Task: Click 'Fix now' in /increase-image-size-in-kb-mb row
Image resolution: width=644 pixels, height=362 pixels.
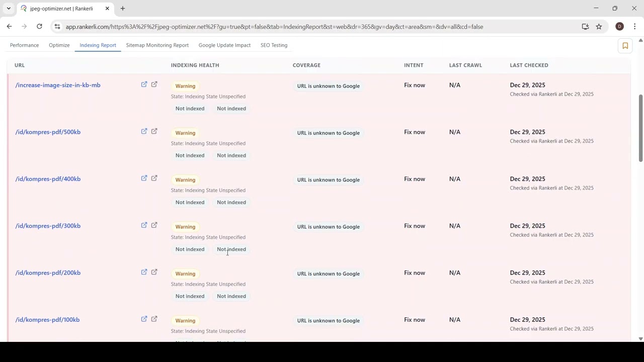Action: 415,85
